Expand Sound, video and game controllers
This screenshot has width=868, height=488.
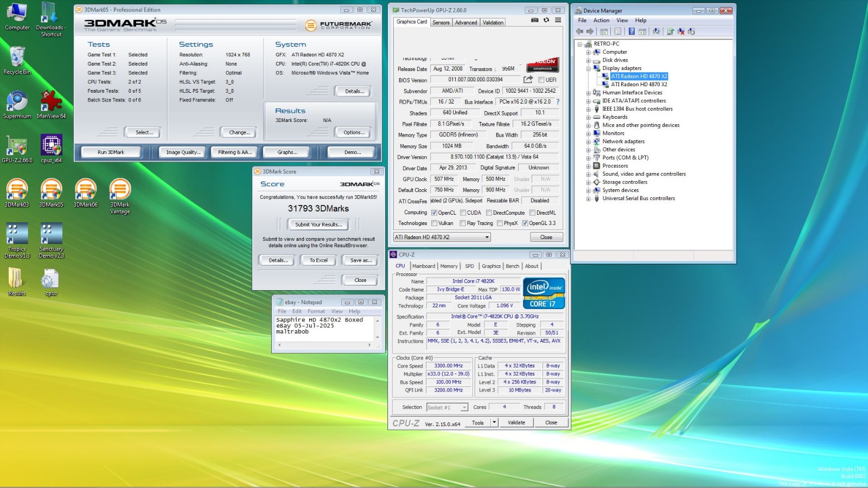coord(588,174)
